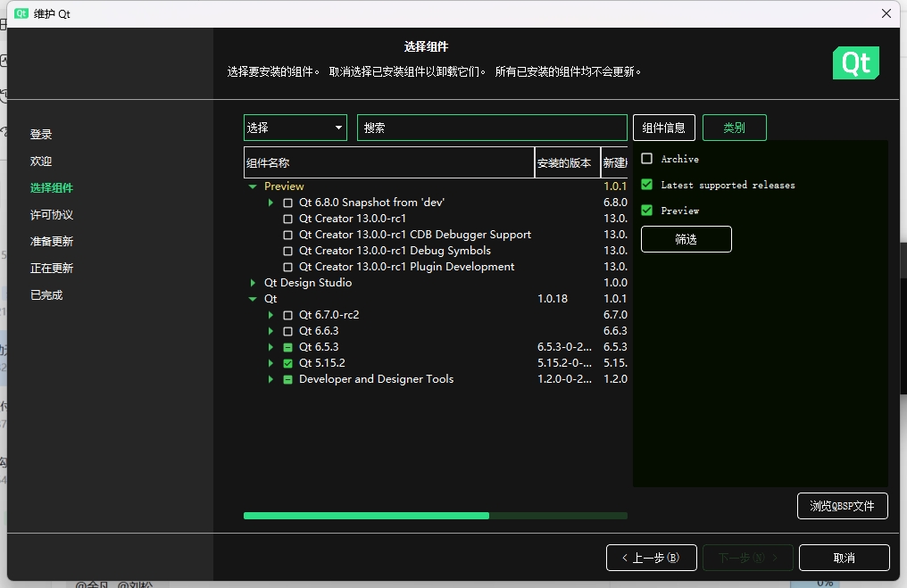Select the Qt 6.6.3 checkbox
Viewport: 907px width, 588px height.
tap(287, 331)
